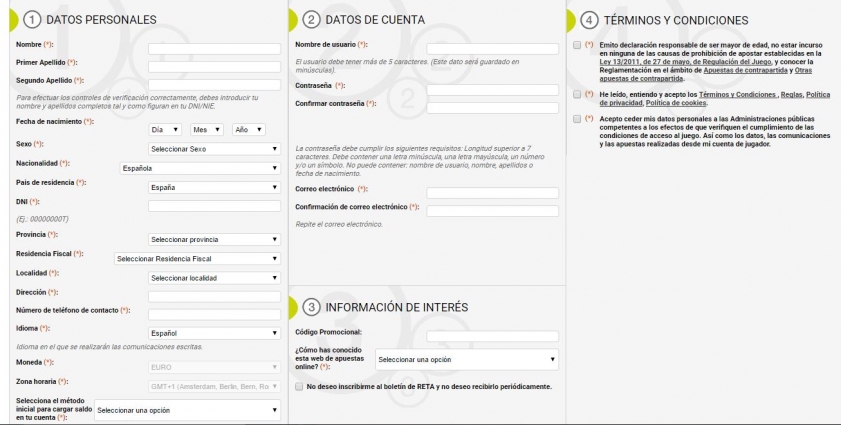
Task: Click the 'Datos Personales' section heading
Action: click(x=101, y=20)
